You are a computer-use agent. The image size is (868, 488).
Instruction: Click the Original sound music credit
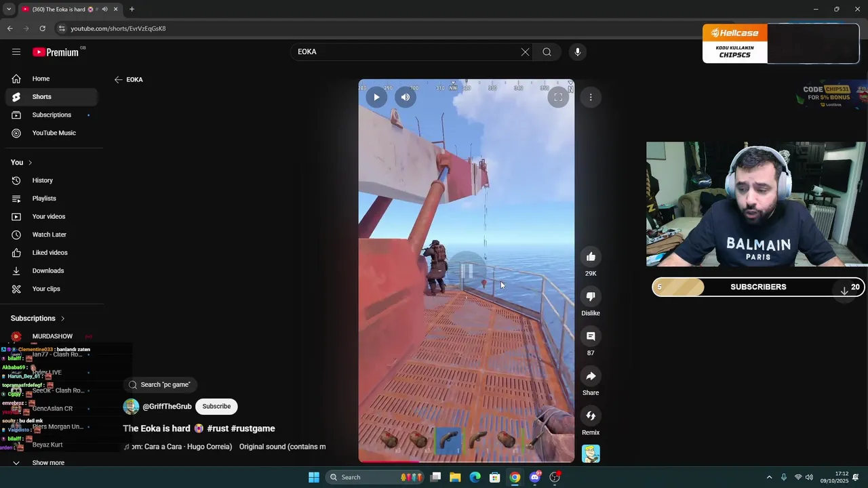[282, 447]
